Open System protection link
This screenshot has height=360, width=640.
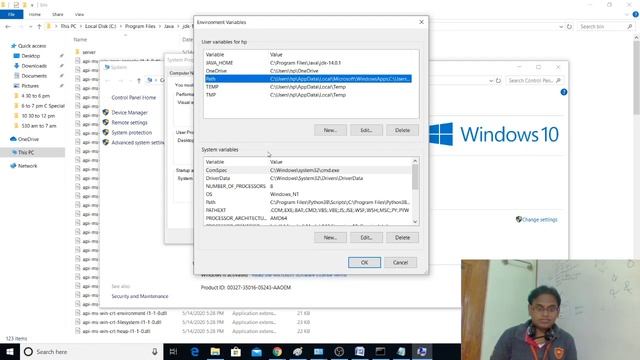131,133
